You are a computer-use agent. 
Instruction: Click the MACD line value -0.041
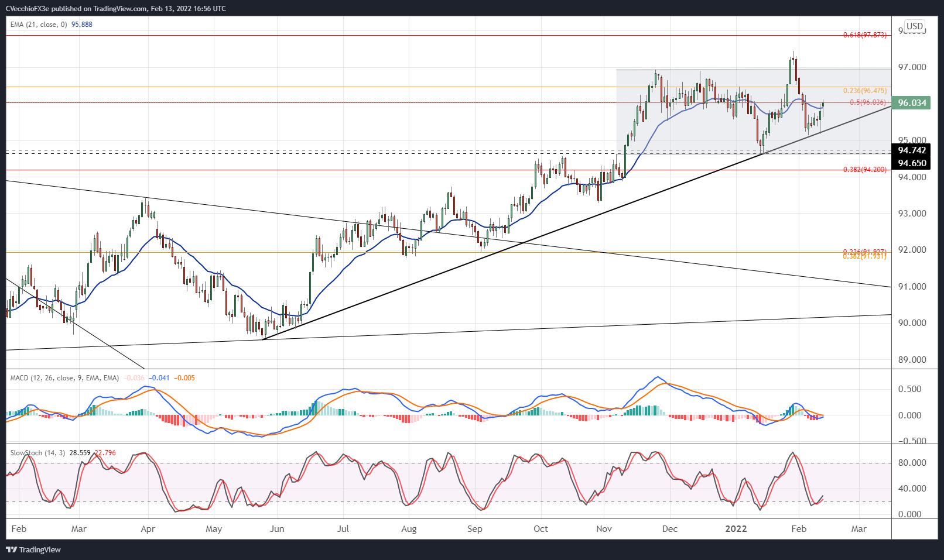159,378
